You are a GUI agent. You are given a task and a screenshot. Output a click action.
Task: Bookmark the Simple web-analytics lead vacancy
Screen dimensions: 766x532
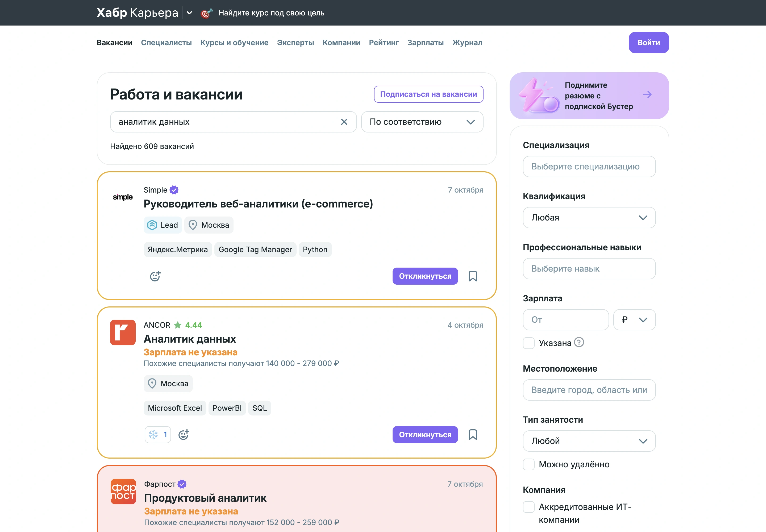[473, 276]
